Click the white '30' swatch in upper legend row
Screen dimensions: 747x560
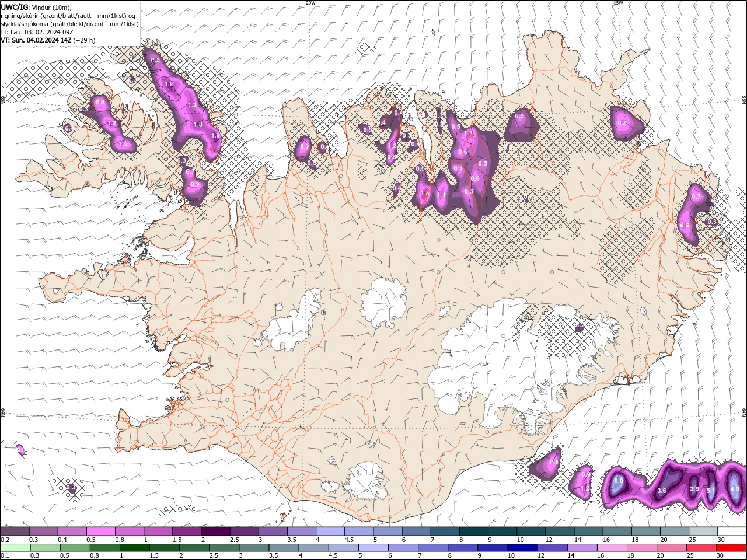click(x=732, y=531)
